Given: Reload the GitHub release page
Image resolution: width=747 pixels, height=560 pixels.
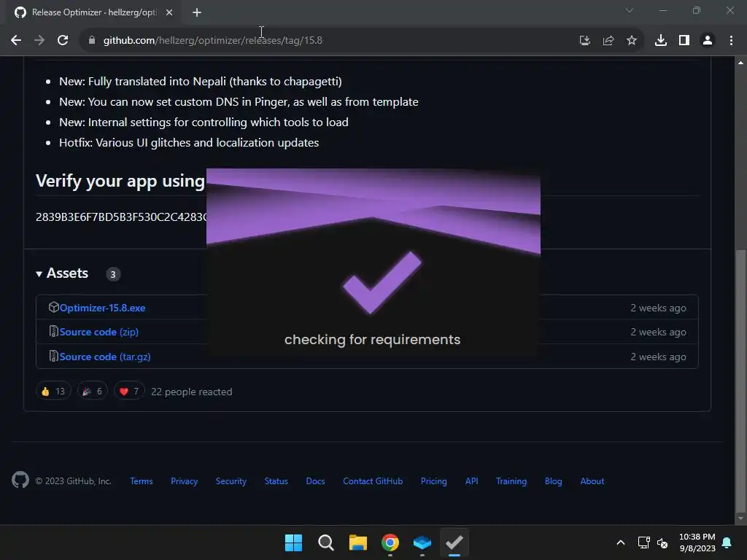Looking at the screenshot, I should click(x=63, y=41).
